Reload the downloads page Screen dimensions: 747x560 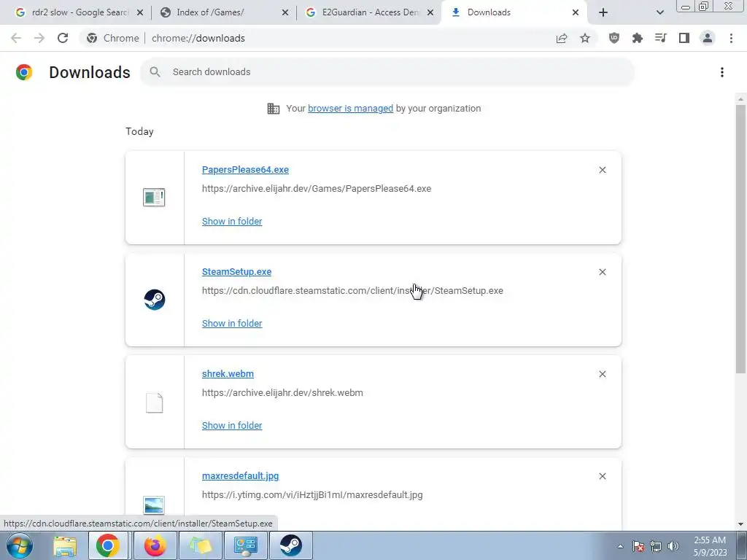click(63, 38)
